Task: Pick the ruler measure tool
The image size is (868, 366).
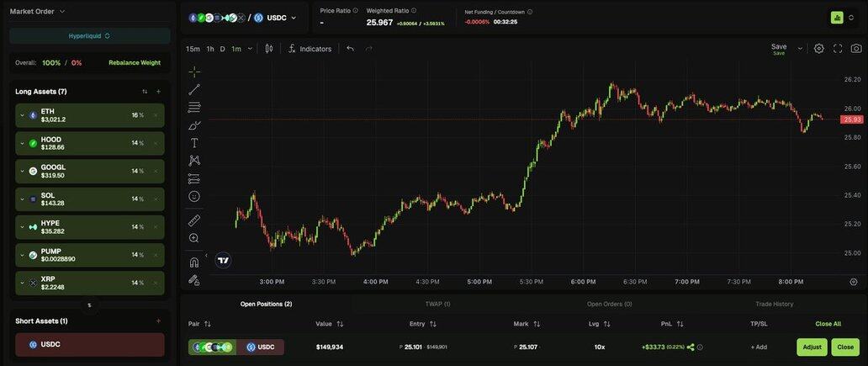Action: (194, 220)
